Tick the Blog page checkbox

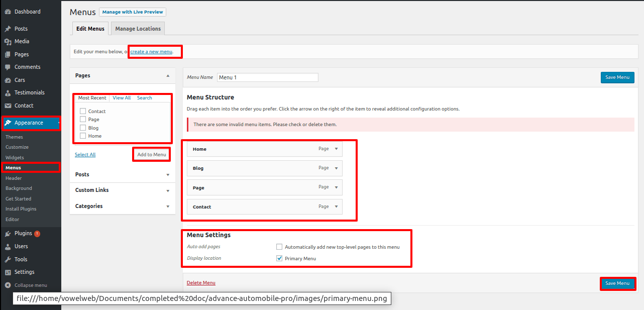coord(83,128)
